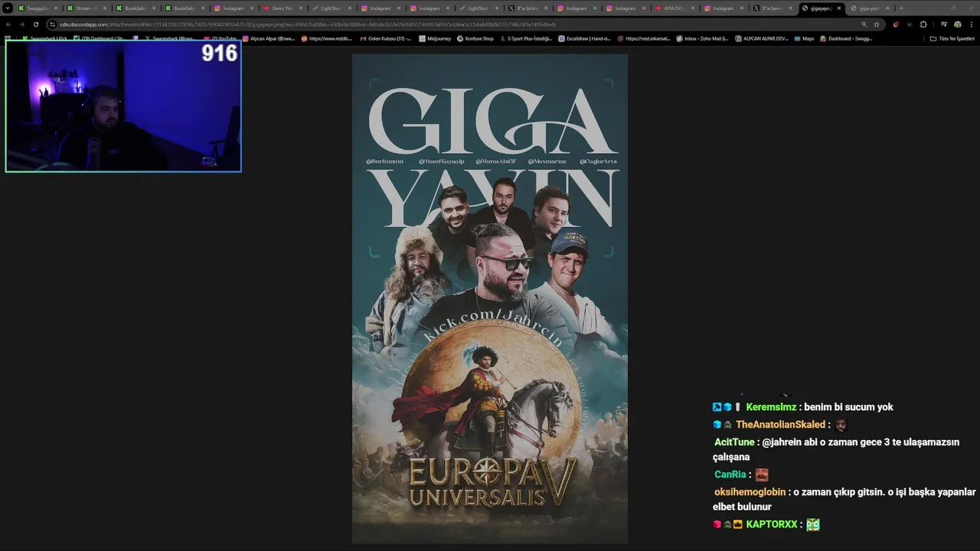This screenshot has height=551, width=980.
Task: Reload the current page
Action: 36,24
